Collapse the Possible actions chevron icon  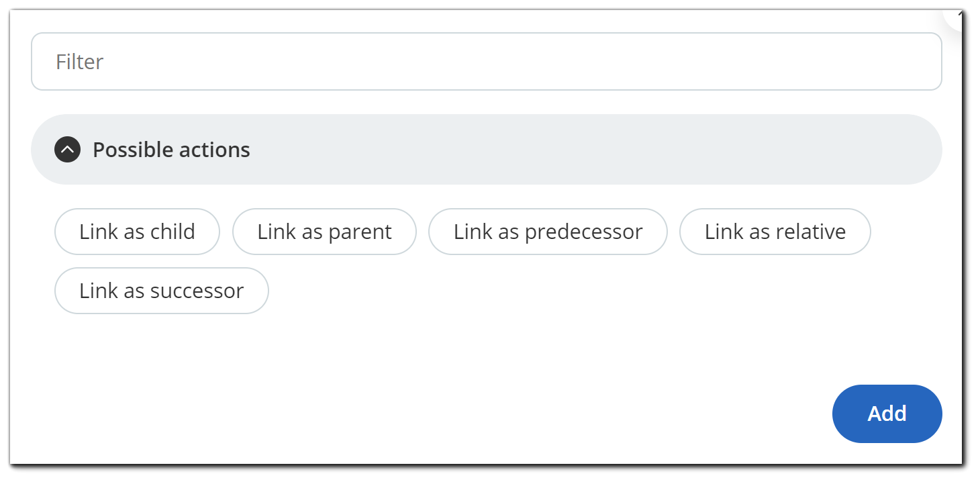point(67,150)
